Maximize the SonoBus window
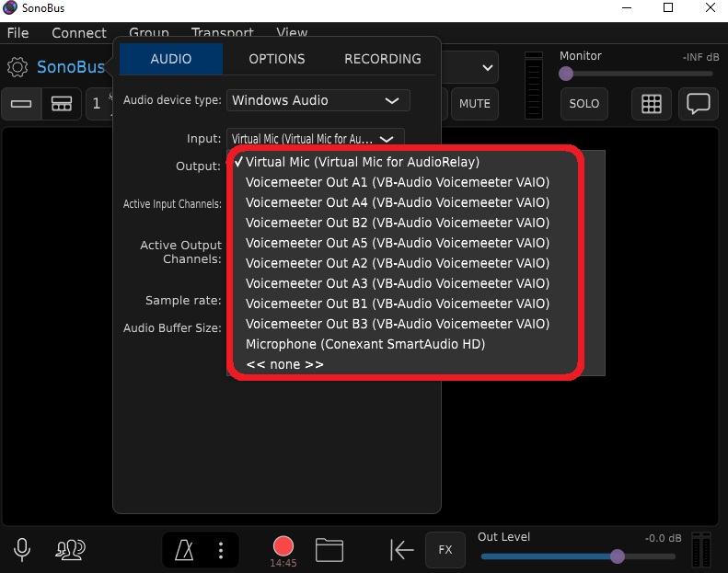 668,8
